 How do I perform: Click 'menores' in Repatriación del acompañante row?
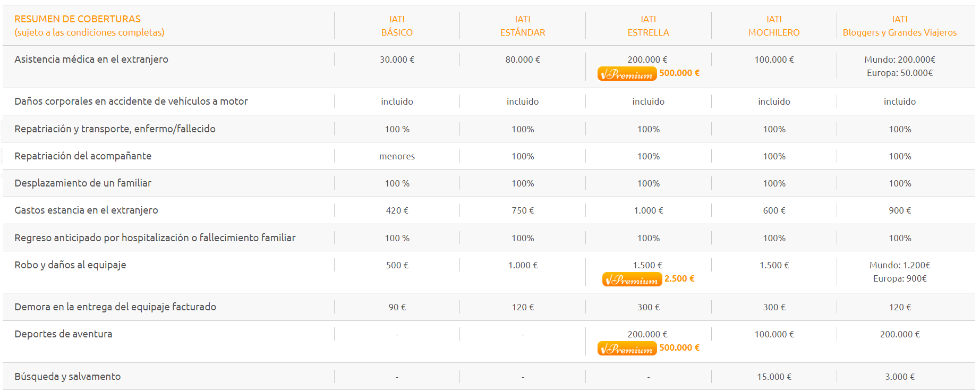(x=397, y=157)
